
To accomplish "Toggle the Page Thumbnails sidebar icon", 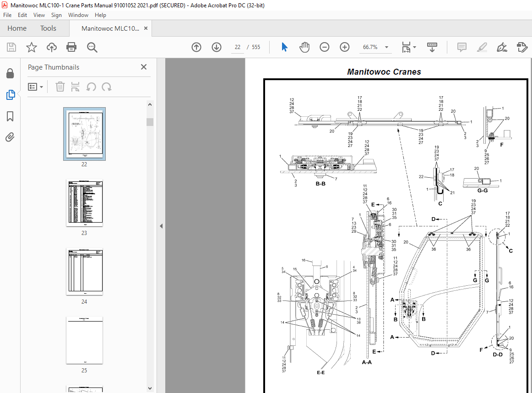I will coord(10,95).
